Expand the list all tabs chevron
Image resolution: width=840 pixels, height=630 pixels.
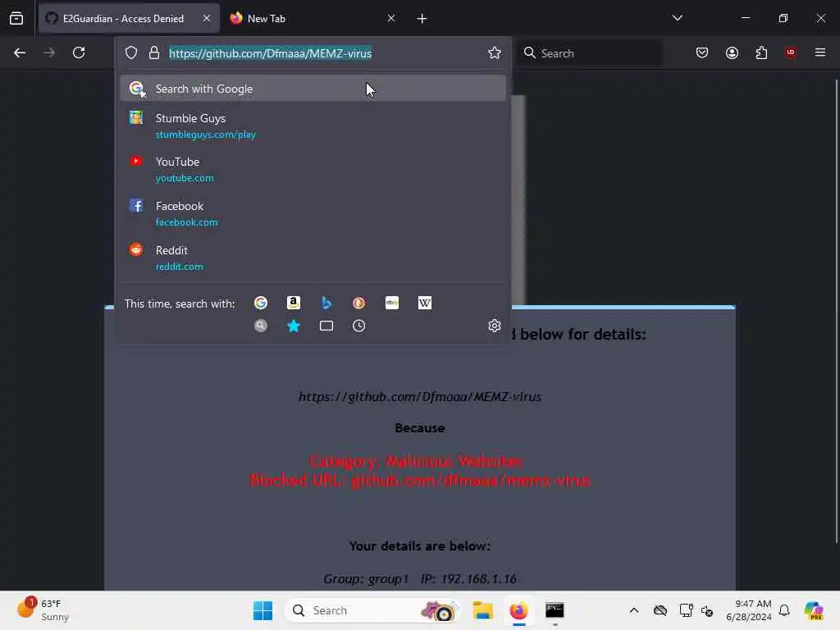pos(677,18)
